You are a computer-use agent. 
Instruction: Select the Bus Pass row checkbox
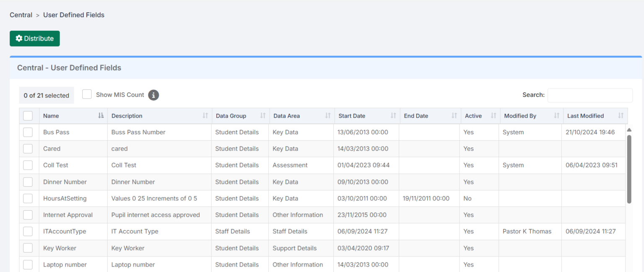click(28, 132)
